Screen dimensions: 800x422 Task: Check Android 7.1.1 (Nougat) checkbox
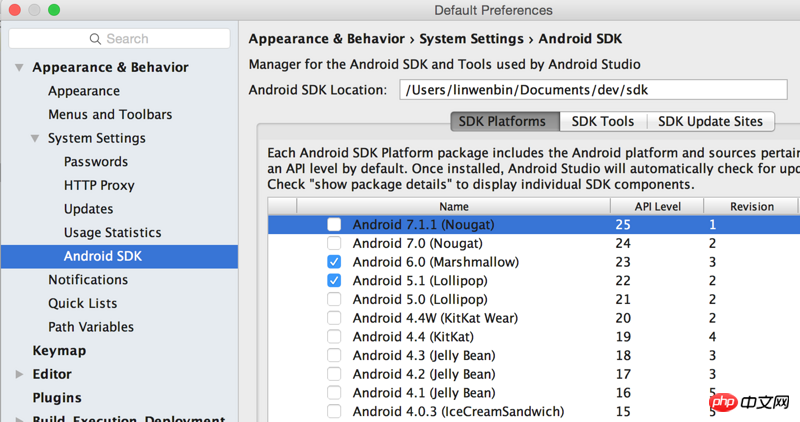click(x=334, y=225)
